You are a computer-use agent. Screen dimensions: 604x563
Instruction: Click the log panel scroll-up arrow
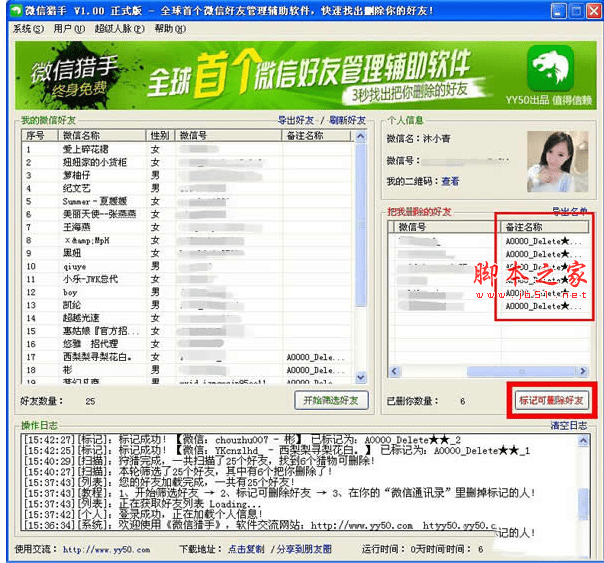pyautogui.click(x=583, y=440)
